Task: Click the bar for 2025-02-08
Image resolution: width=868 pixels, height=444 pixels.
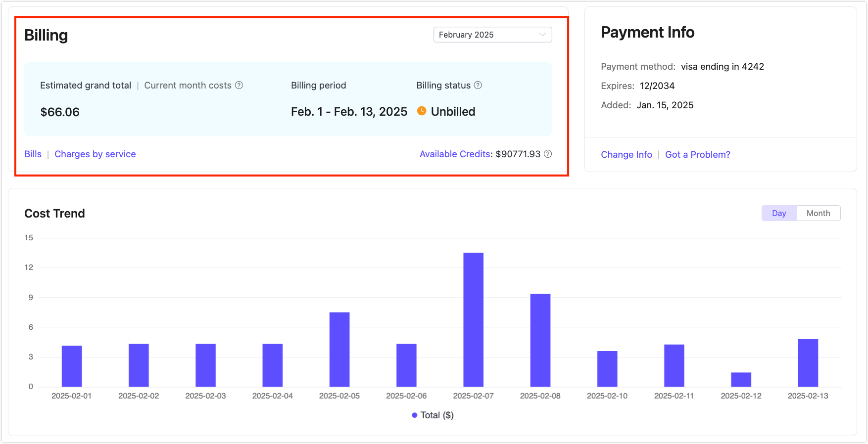Action: (x=540, y=340)
